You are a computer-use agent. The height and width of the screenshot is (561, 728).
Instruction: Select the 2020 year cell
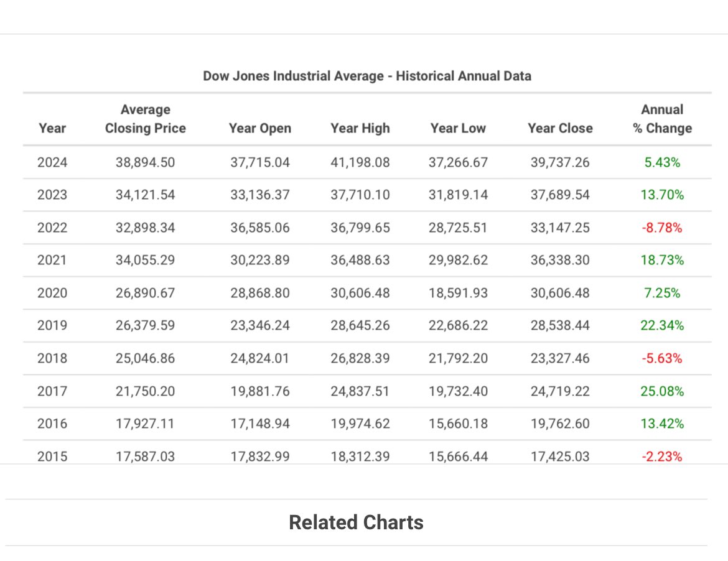tap(52, 294)
